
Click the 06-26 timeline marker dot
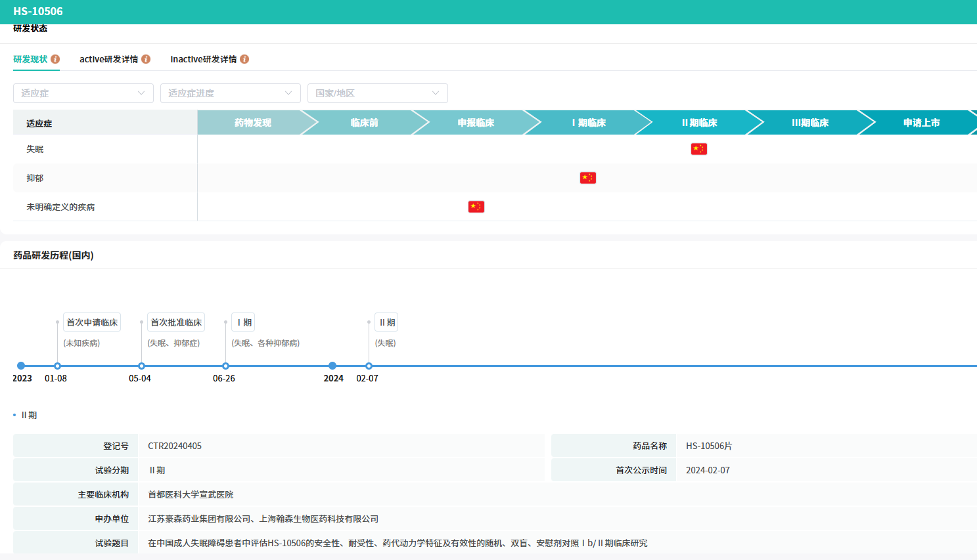(x=226, y=366)
